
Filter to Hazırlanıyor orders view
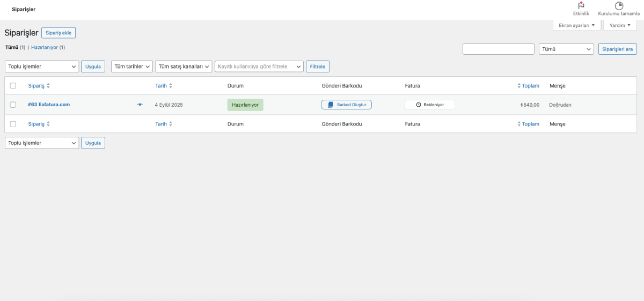click(x=45, y=47)
